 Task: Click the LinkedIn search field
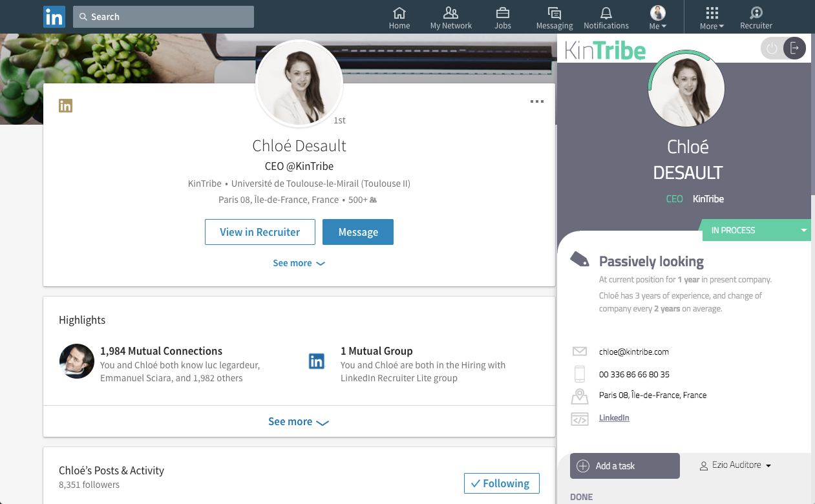coord(164,17)
